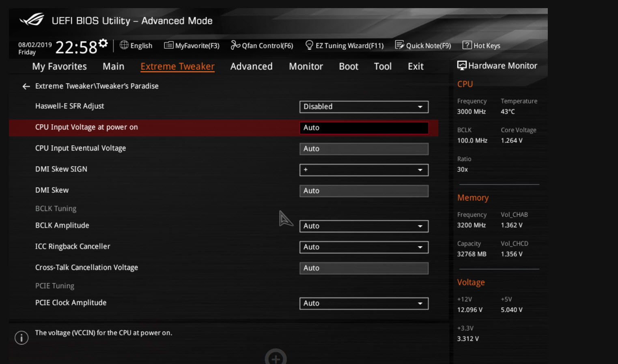Switch to the Boot tab
The height and width of the screenshot is (364, 618).
[x=349, y=66]
